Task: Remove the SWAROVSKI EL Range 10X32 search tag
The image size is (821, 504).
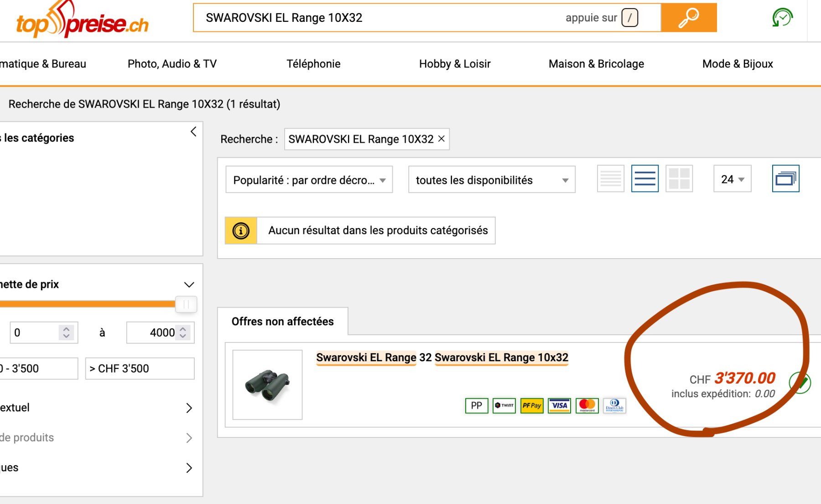Action: tap(441, 139)
